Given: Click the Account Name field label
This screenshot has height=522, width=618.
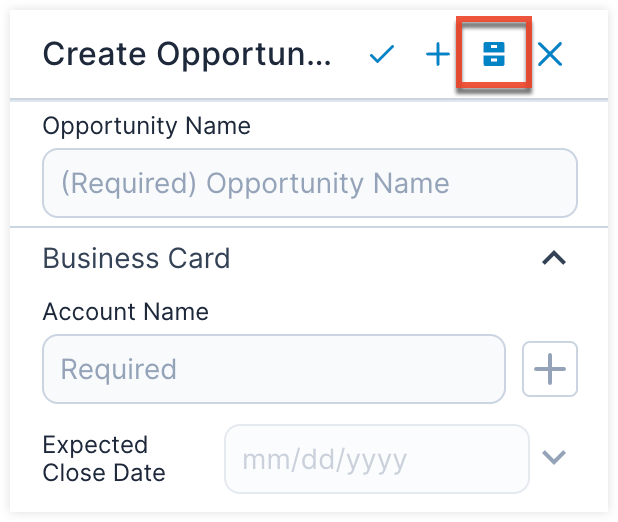Looking at the screenshot, I should tap(126, 311).
